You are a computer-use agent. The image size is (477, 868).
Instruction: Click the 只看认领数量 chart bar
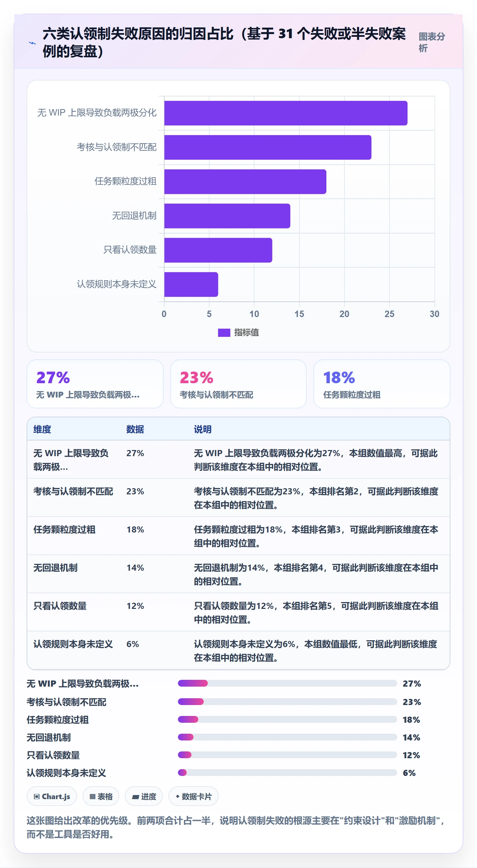218,250
